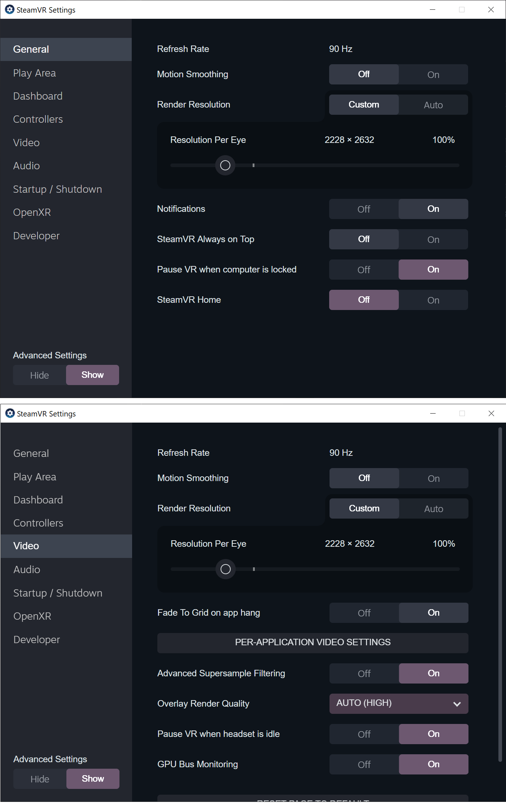Turn GPU Bus Monitoring Off
506x812 pixels.
tap(364, 764)
